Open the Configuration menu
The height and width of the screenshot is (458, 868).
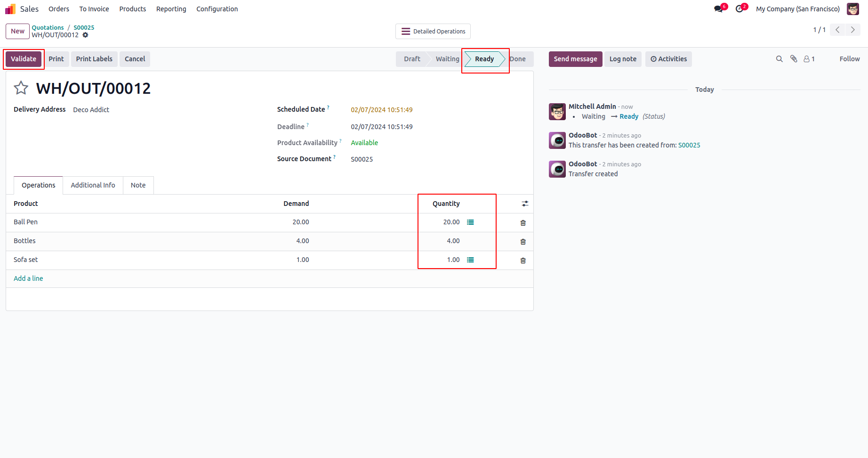[217, 9]
